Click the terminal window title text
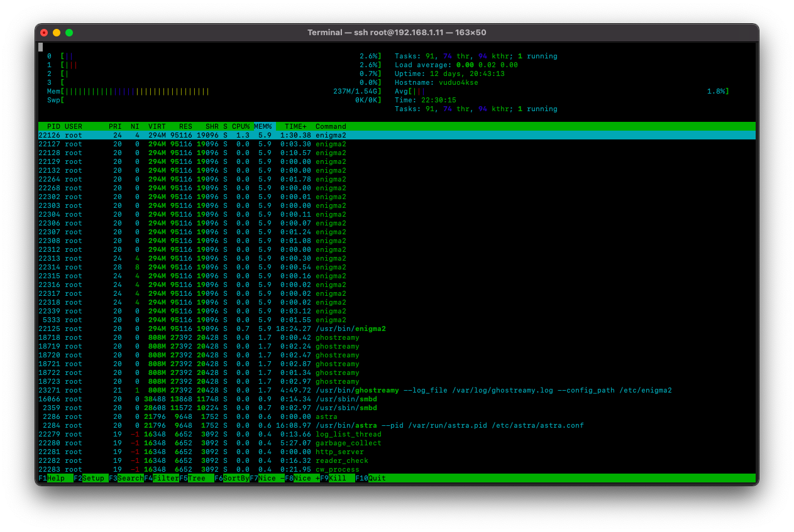The height and width of the screenshot is (532, 794). coord(397,33)
